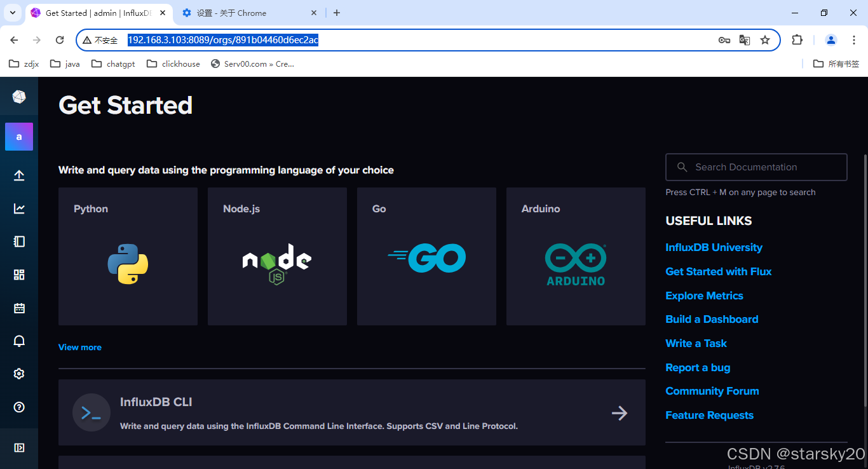Open the Chrome profile icon
This screenshot has height=469, width=868.
click(x=831, y=39)
